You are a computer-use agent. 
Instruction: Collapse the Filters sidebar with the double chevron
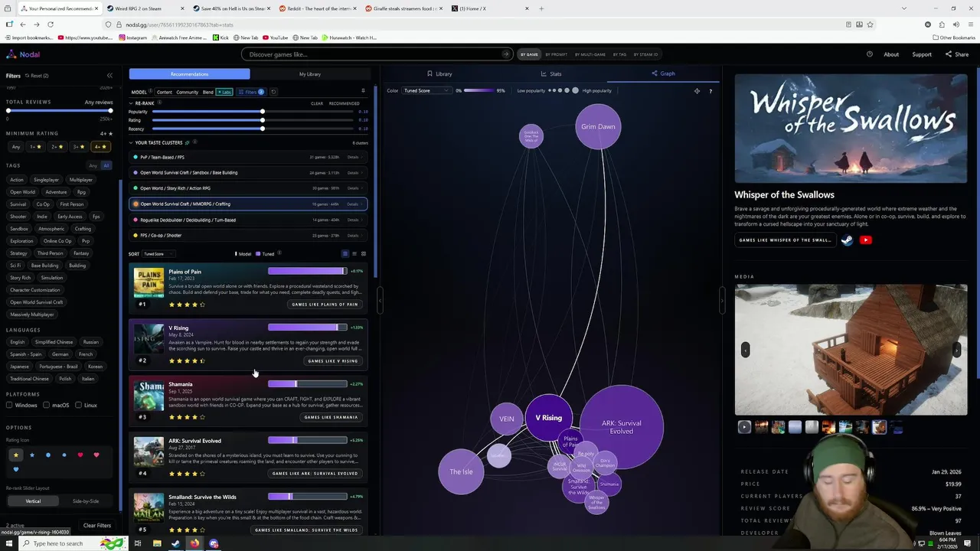click(109, 76)
